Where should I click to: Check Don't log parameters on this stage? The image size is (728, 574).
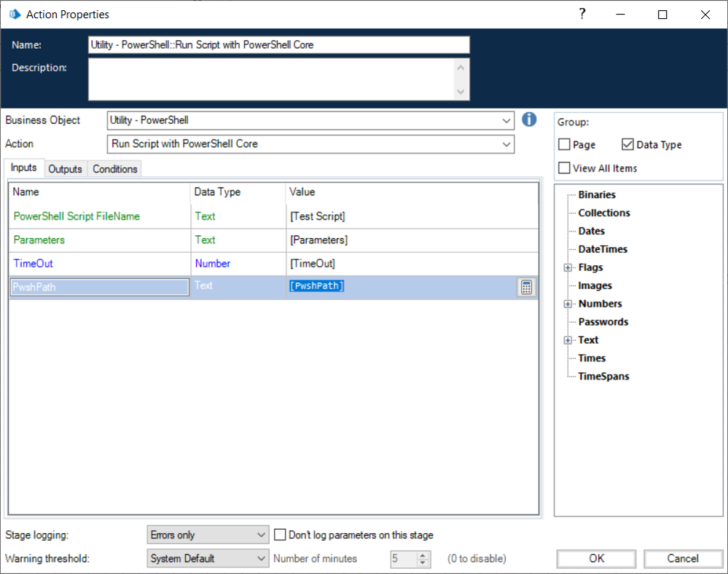point(280,535)
